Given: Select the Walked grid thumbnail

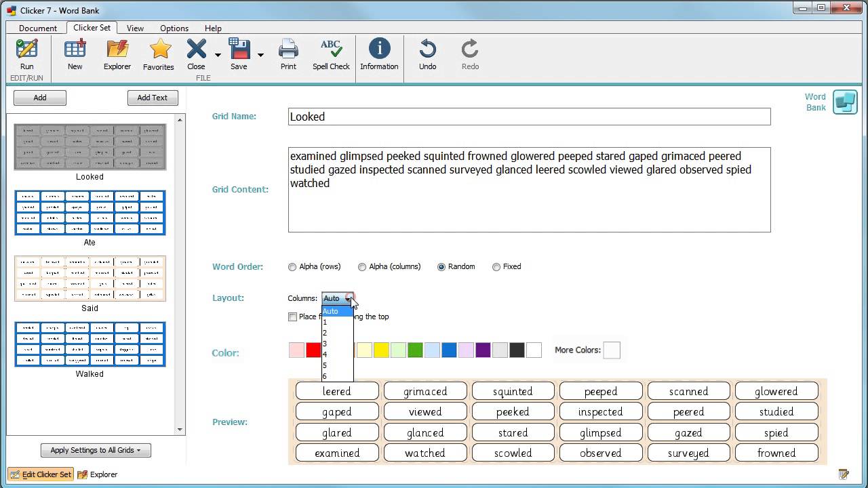Looking at the screenshot, I should [90, 344].
